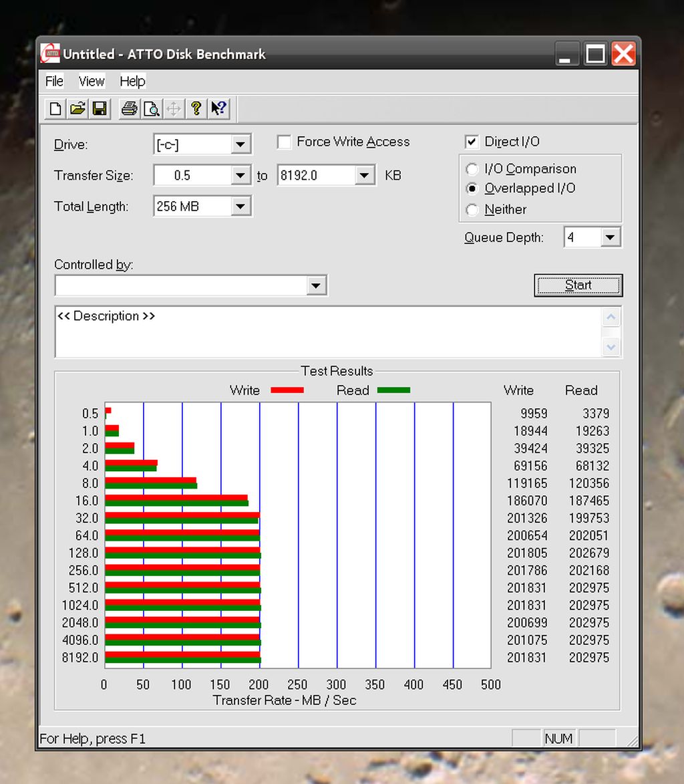Click NUM indicator in status bar
This screenshot has width=684, height=784.
pos(558,739)
